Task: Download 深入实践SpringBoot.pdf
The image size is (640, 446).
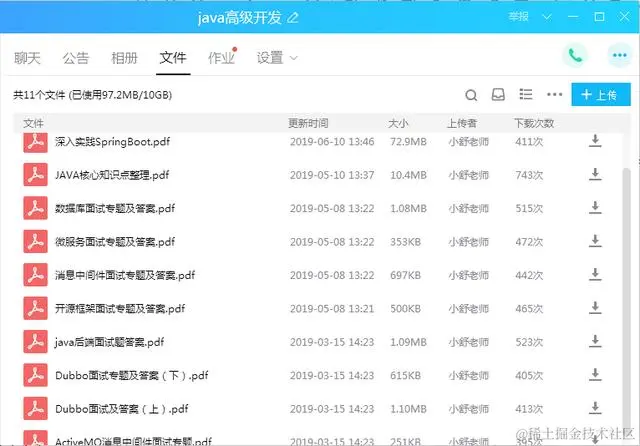Action: click(x=595, y=141)
